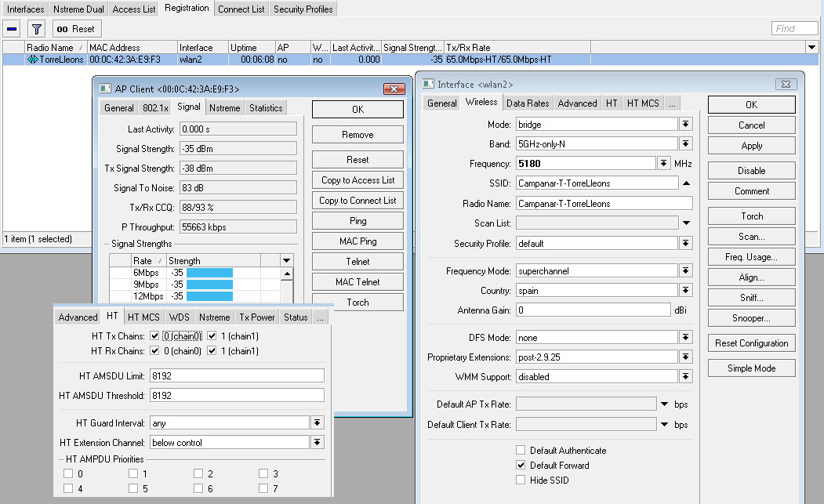The width and height of the screenshot is (824, 504).
Task: Close the AP Client dialog window
Action: (x=394, y=89)
